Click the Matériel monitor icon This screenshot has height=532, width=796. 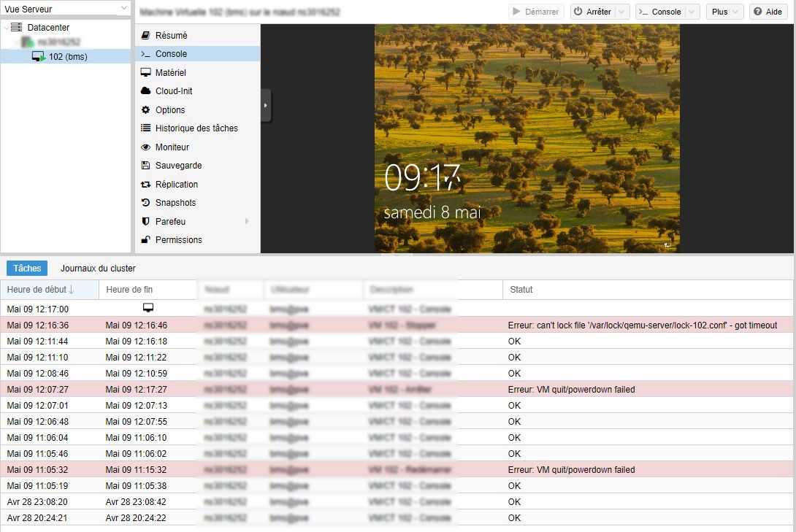point(145,72)
